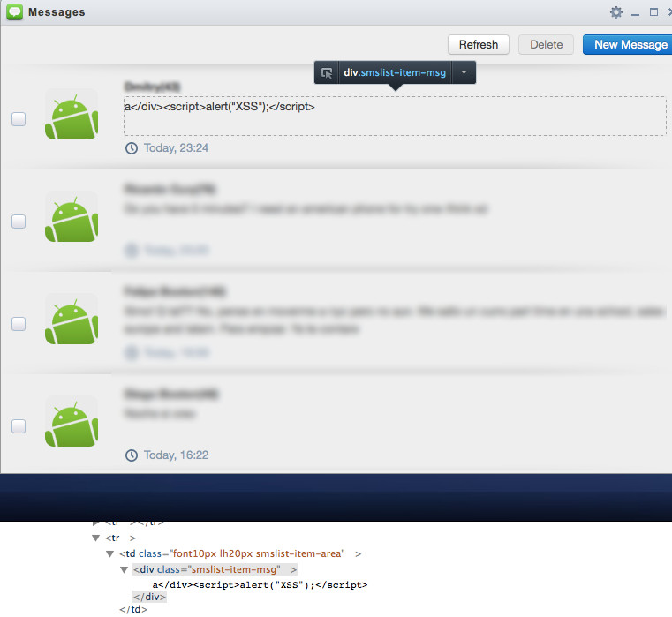This screenshot has width=672, height=617.
Task: Tick the second message's checkbox
Action: [x=19, y=222]
